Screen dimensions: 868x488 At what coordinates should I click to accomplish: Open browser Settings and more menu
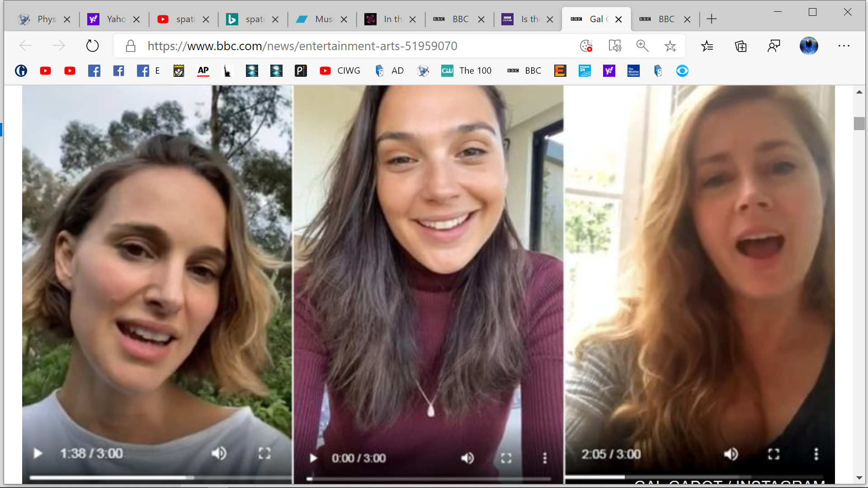pos(844,46)
